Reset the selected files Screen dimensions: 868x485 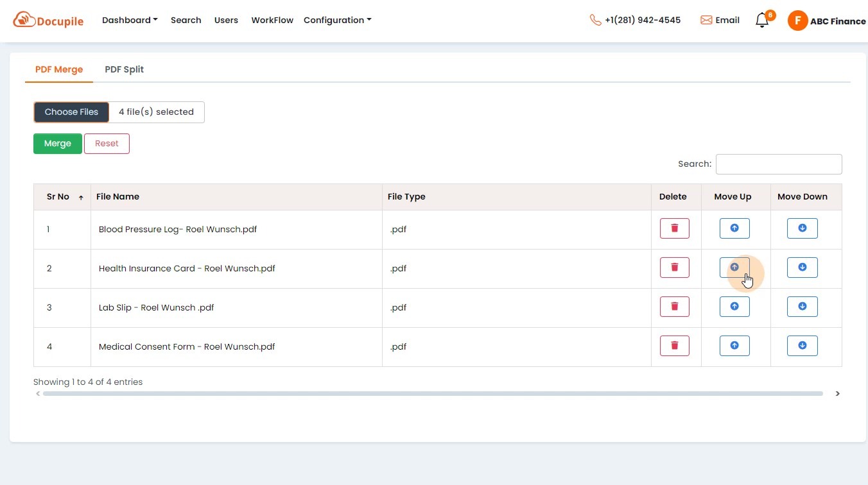[107, 143]
